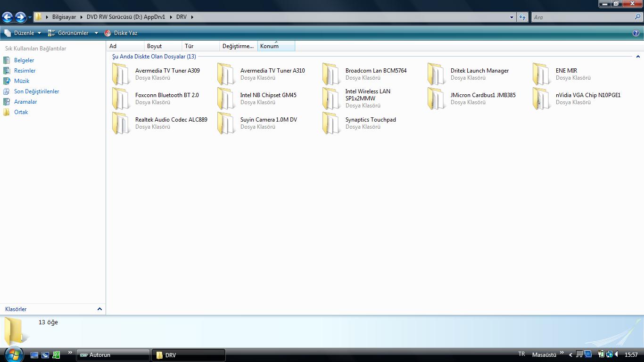Expand the address bar history dropdown
The width and height of the screenshot is (644, 362).
[x=512, y=17]
